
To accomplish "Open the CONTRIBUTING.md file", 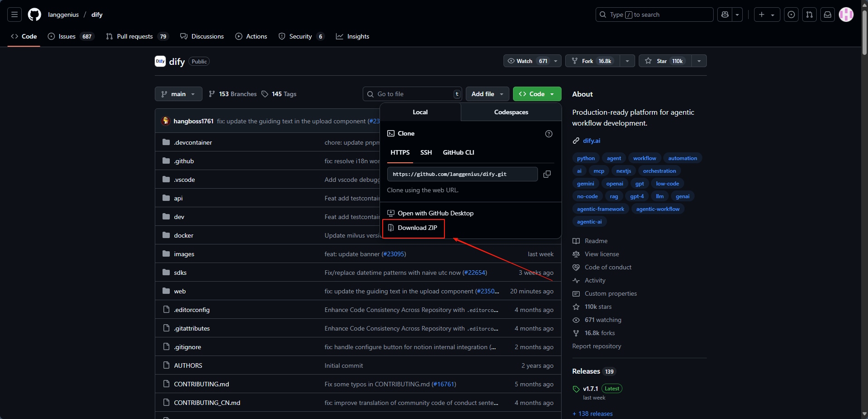I will click(202, 384).
